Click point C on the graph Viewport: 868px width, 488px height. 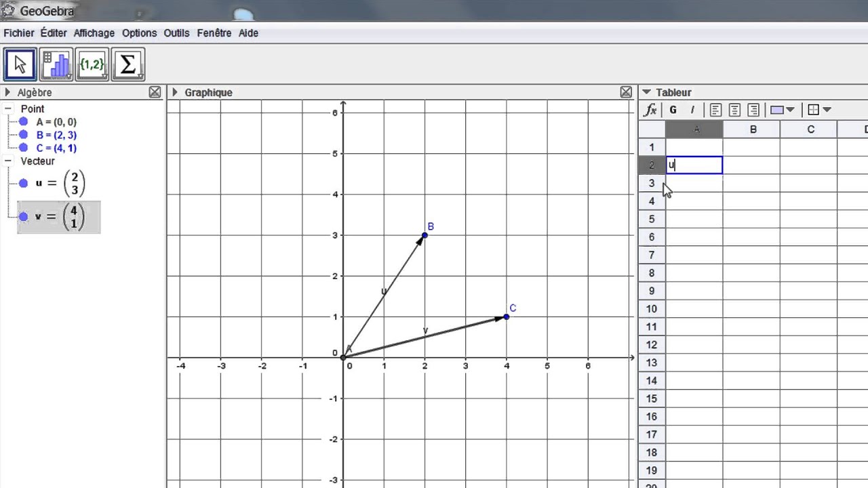(x=507, y=317)
